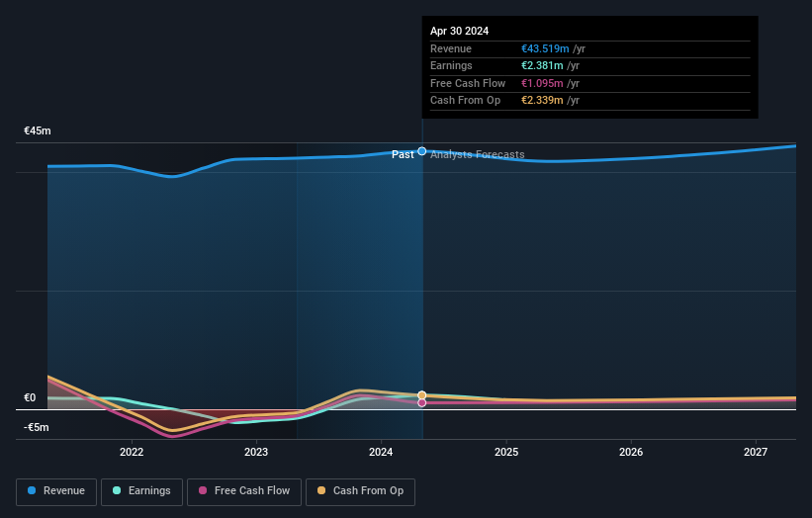Select the orange Cash From Op data point marker
The height and width of the screenshot is (518, 812).
422,395
